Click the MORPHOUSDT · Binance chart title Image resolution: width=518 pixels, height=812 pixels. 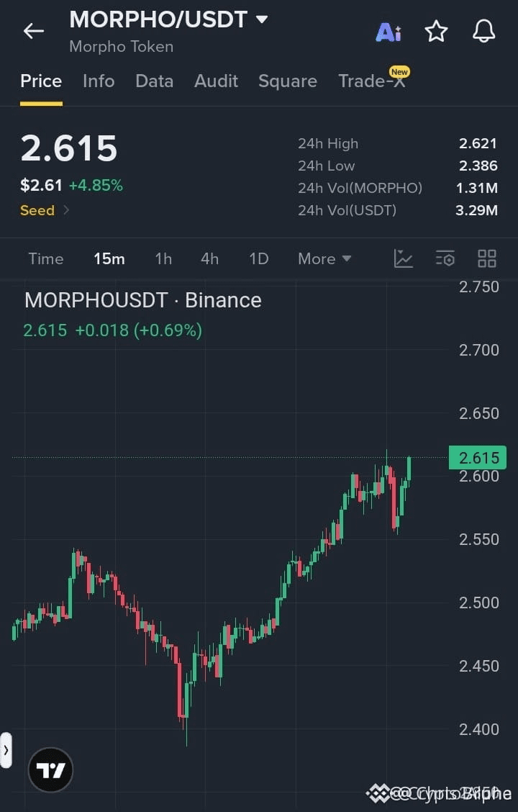pos(143,300)
